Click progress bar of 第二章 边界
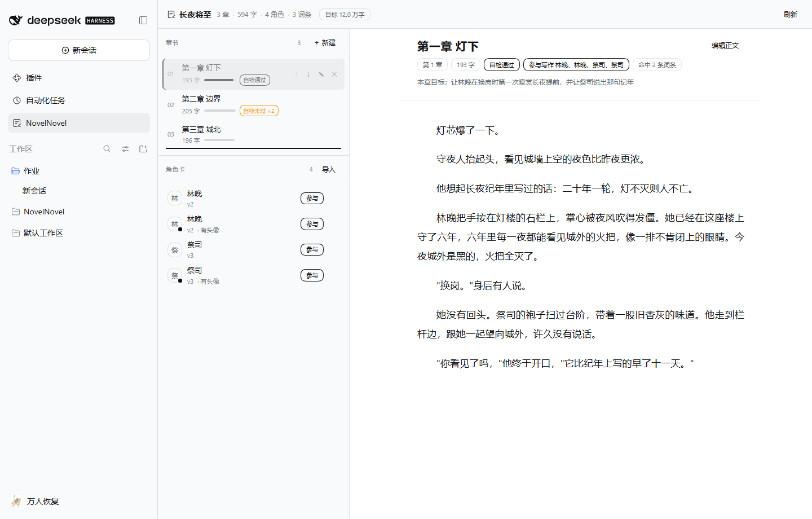The image size is (812, 519). coord(220,111)
